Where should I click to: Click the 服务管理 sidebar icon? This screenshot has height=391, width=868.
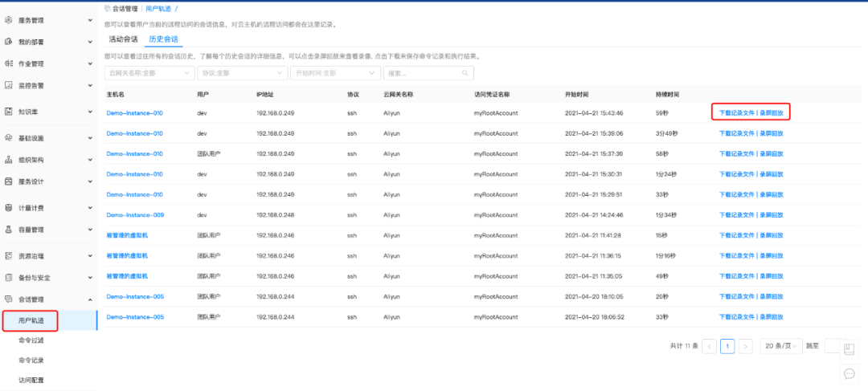(8, 20)
